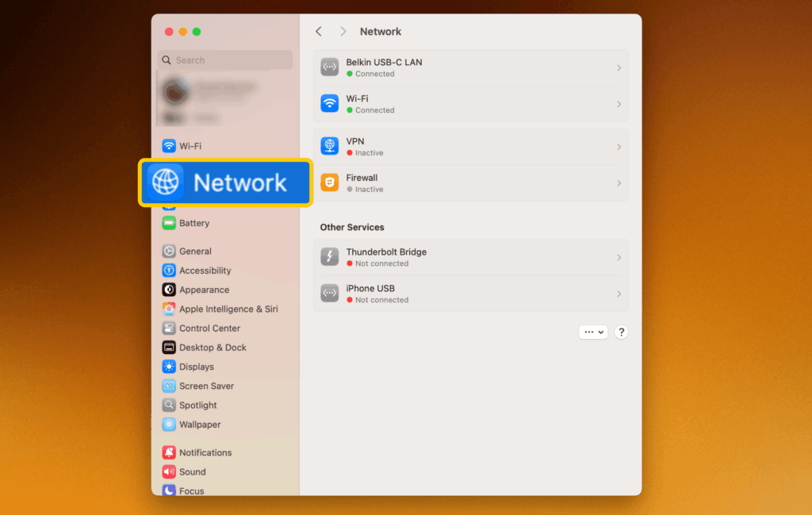Image resolution: width=812 pixels, height=515 pixels.
Task: Click the Displays icon
Action: coord(167,367)
